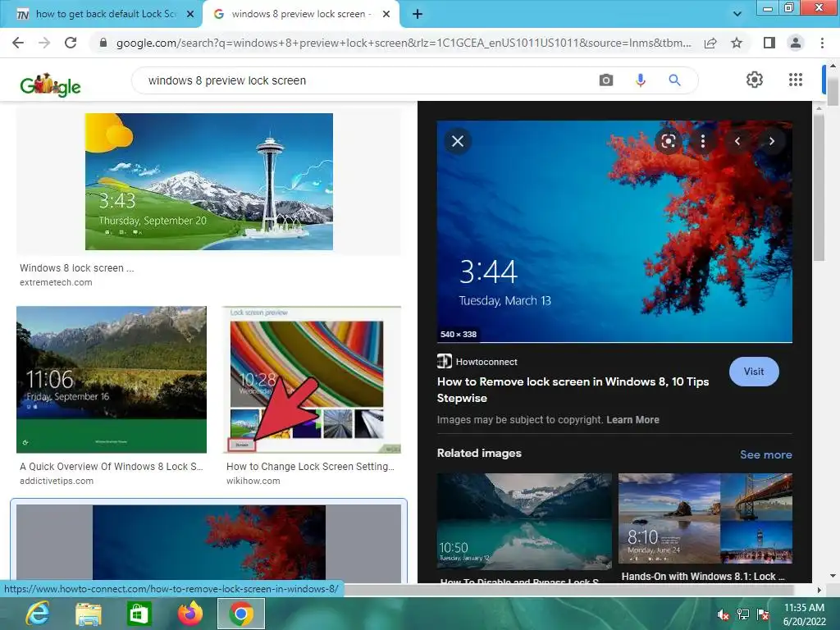
Task: Open the Chrome profile avatar
Action: [796, 43]
